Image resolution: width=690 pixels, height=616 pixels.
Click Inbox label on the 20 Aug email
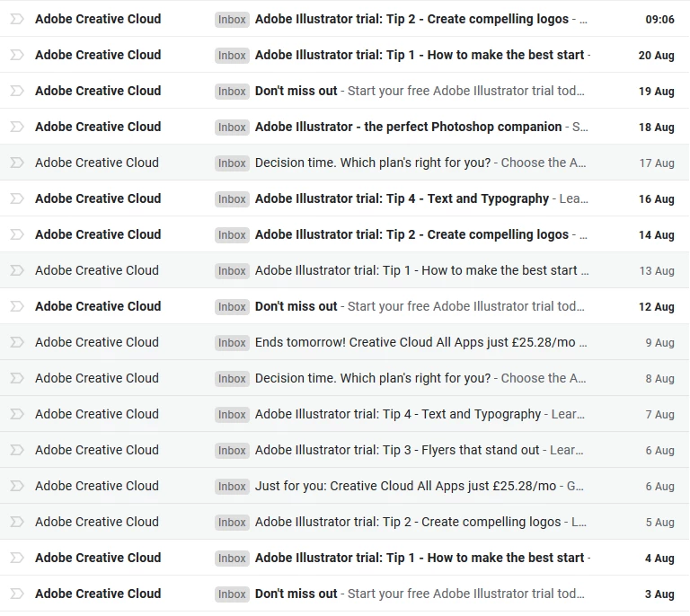pos(232,56)
